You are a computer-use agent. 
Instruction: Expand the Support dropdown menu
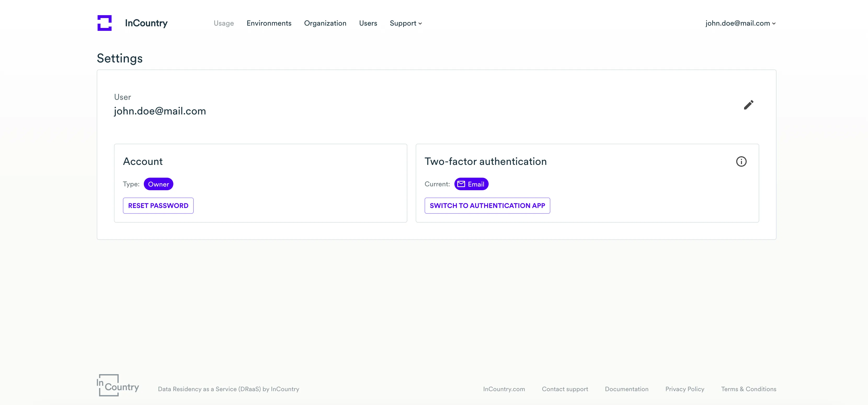click(x=406, y=23)
